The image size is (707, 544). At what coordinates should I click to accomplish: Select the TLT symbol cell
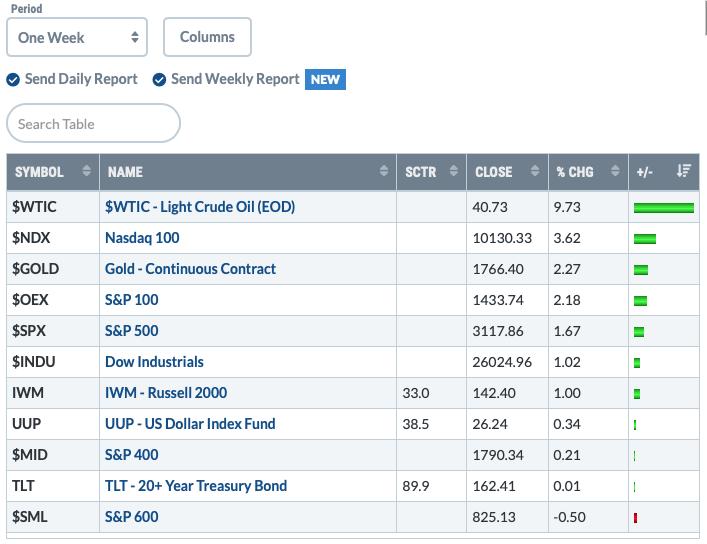tap(53, 486)
